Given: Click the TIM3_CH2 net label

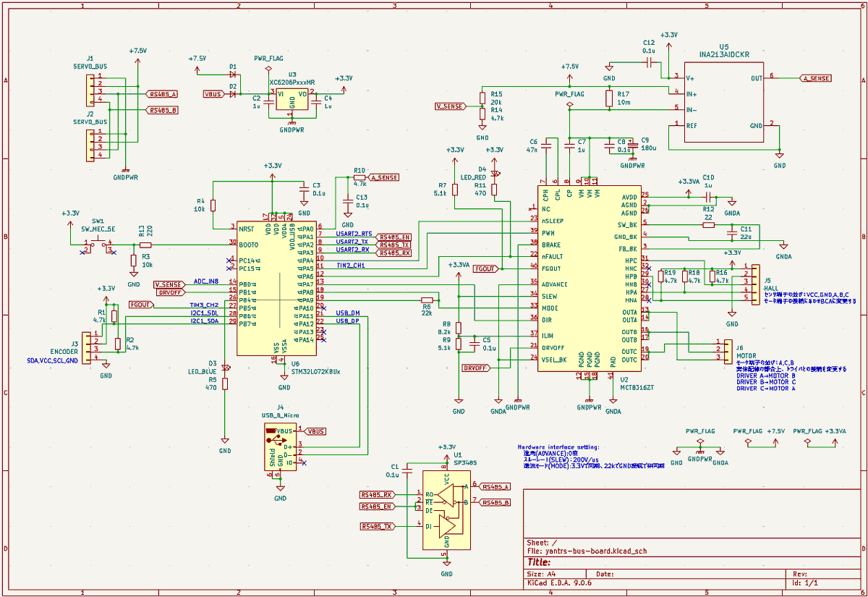Looking at the screenshot, I should click(204, 305).
